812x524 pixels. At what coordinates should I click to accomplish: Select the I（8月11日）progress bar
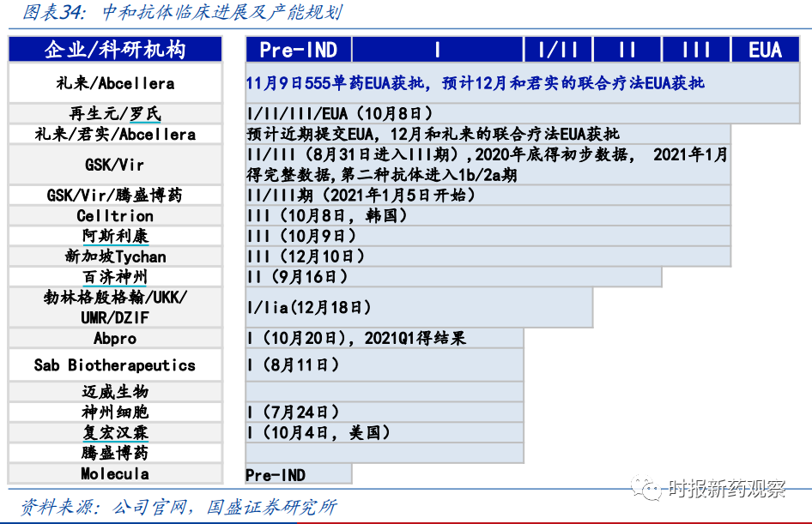coord(385,364)
